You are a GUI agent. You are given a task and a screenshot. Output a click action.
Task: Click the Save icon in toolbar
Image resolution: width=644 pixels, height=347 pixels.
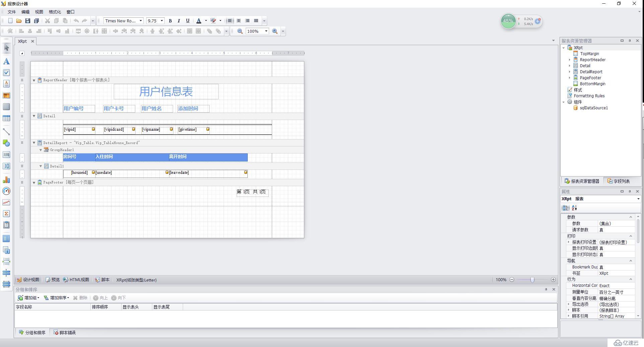(x=28, y=21)
